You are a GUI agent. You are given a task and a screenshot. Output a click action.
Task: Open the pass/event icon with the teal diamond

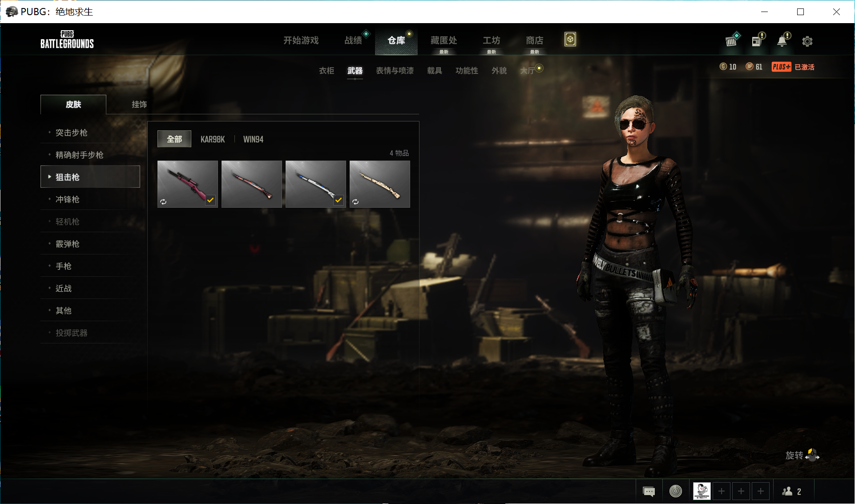[x=731, y=41]
